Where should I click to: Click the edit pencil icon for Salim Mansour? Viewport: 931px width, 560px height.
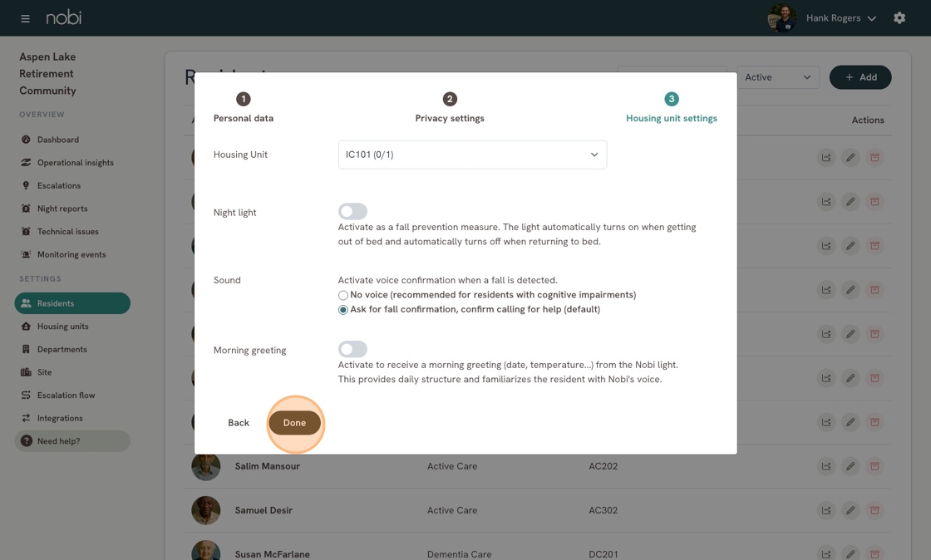point(850,466)
